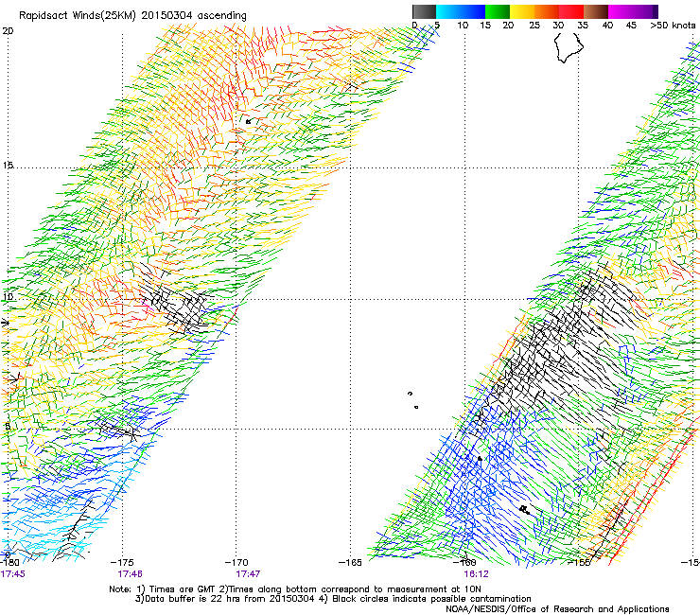Click the legend label 45

(x=631, y=25)
